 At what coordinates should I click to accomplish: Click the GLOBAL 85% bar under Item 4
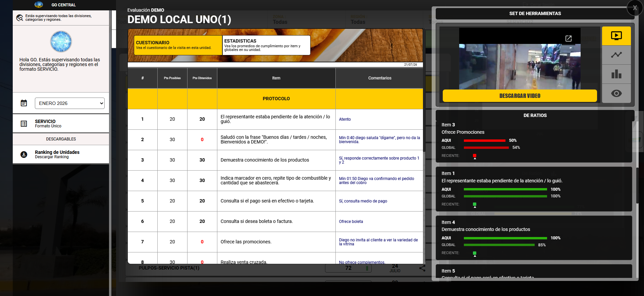point(499,245)
